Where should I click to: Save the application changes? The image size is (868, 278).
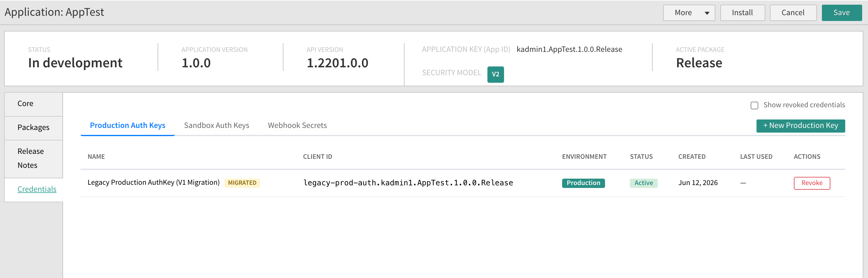pos(841,13)
